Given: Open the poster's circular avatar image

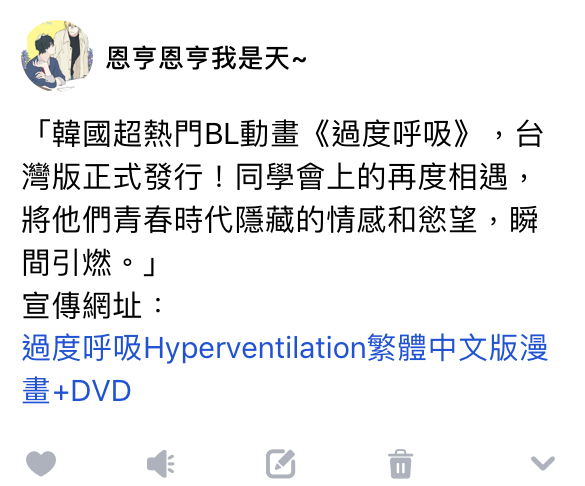Looking at the screenshot, I should click(56, 56).
